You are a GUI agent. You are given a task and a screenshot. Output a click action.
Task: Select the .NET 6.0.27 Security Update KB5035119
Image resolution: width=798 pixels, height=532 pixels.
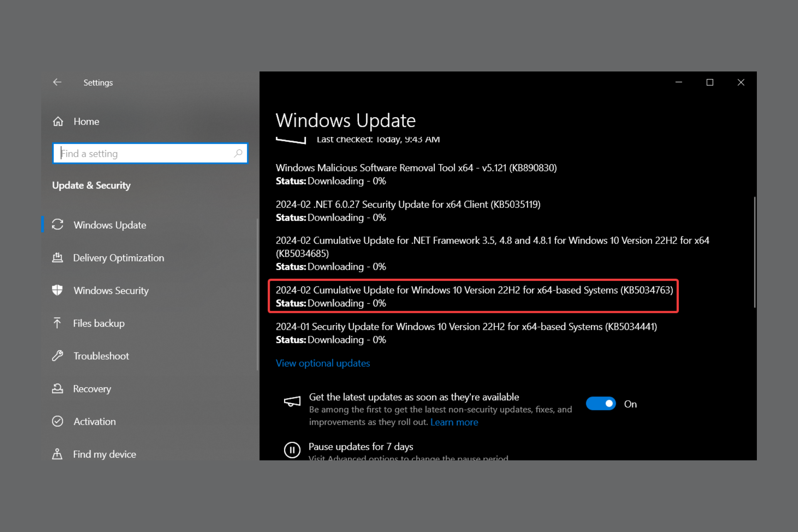408,211
